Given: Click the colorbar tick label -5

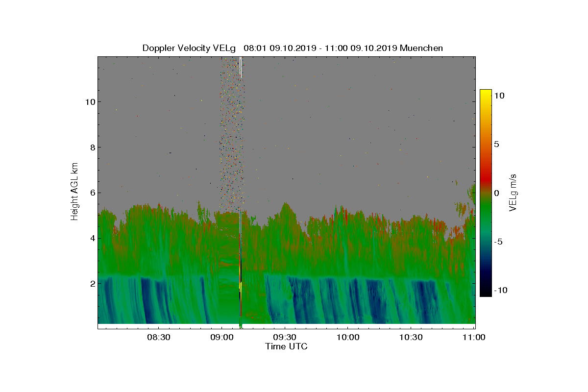Looking at the screenshot, I should [x=499, y=242].
